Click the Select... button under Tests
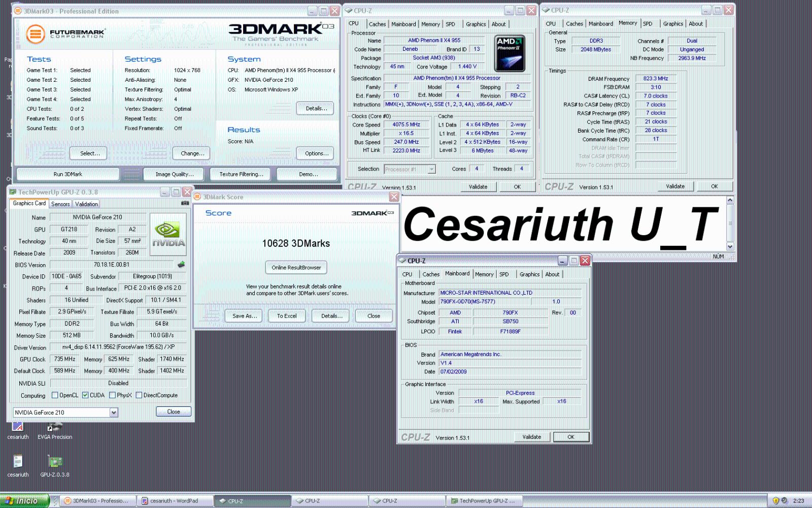This screenshot has width=812, height=508. tap(90, 153)
